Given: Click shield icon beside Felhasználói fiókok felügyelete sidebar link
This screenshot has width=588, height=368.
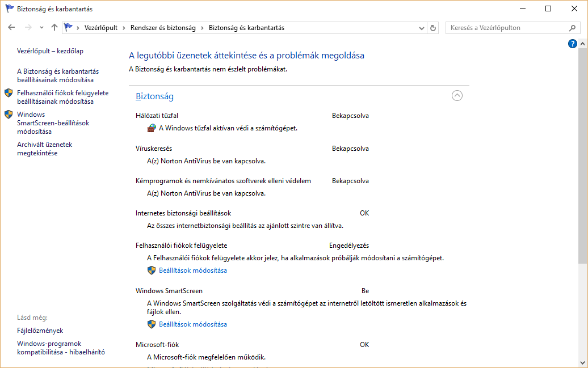Looking at the screenshot, I should coord(9,93).
